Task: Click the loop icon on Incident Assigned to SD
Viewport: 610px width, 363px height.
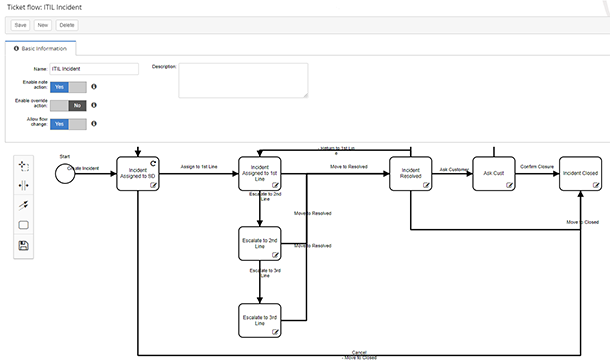Action: (x=153, y=163)
